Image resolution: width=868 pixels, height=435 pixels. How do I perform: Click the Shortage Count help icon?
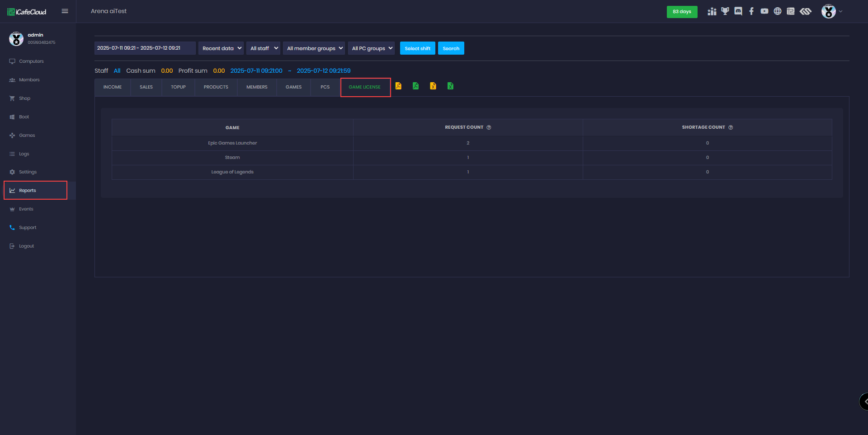coord(731,127)
